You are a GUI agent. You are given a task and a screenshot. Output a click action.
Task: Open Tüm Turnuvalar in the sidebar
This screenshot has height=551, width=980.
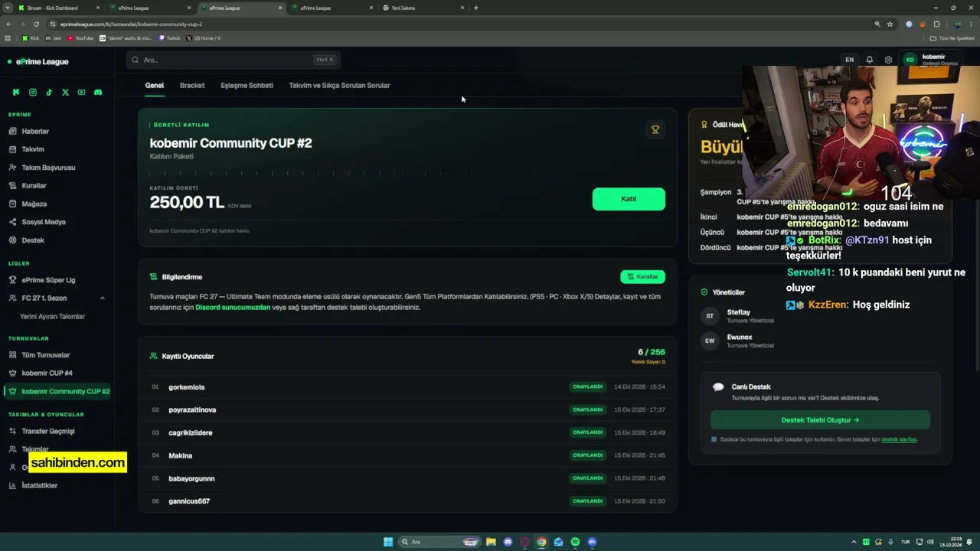point(45,356)
